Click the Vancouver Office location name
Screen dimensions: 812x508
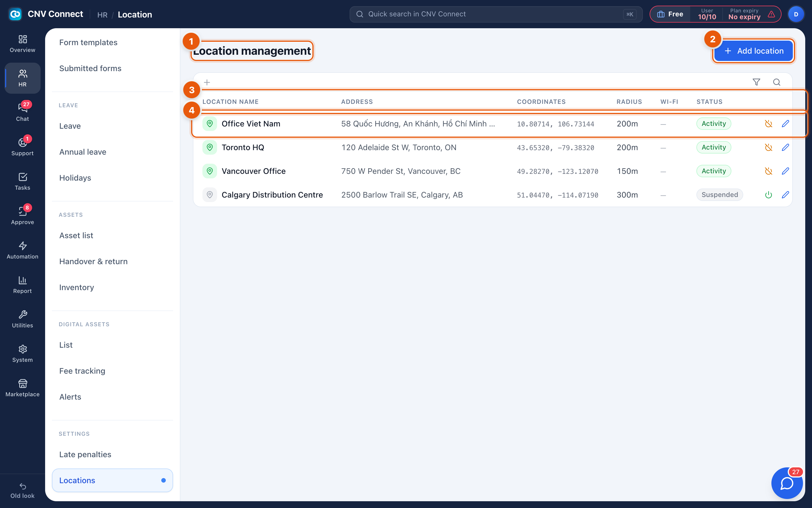253,171
